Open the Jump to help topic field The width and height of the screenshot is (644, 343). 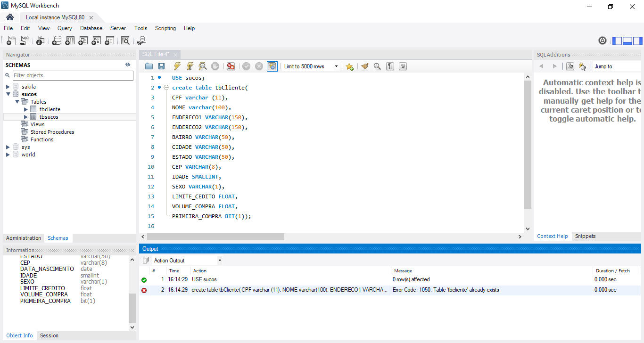coord(618,66)
